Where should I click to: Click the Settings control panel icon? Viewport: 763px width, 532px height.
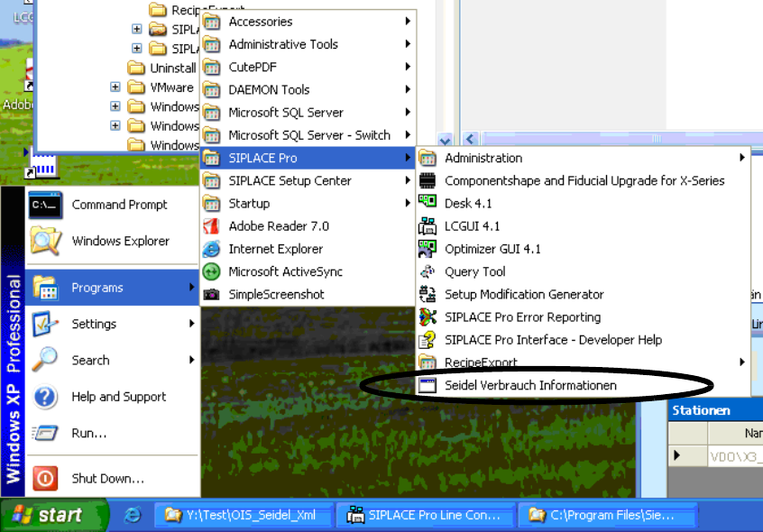click(x=45, y=324)
